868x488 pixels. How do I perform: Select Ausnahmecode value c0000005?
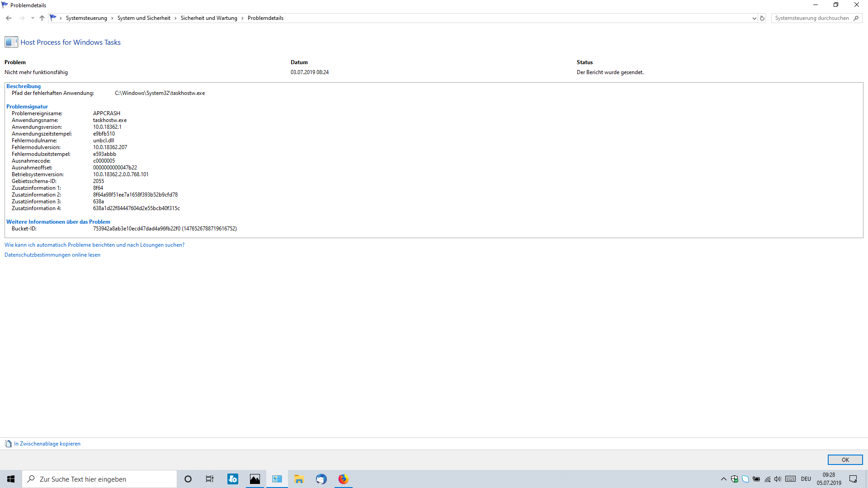[104, 161]
